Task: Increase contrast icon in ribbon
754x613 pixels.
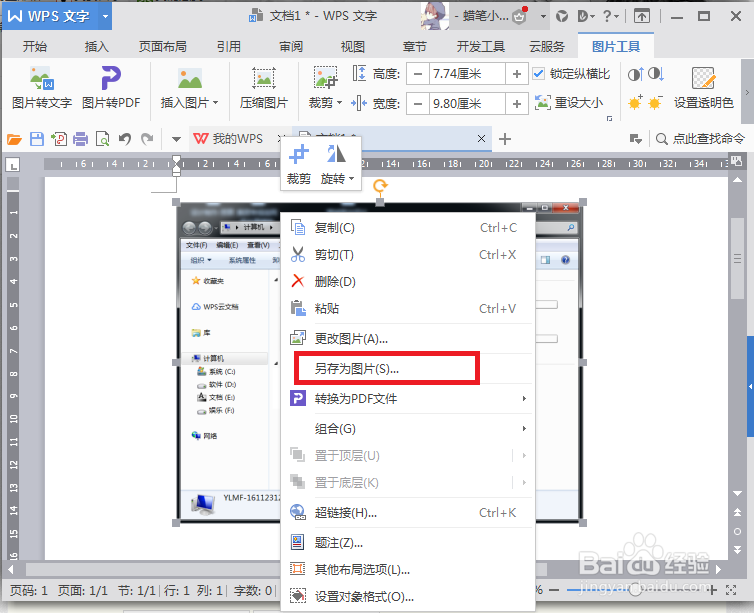Action: coord(635,74)
